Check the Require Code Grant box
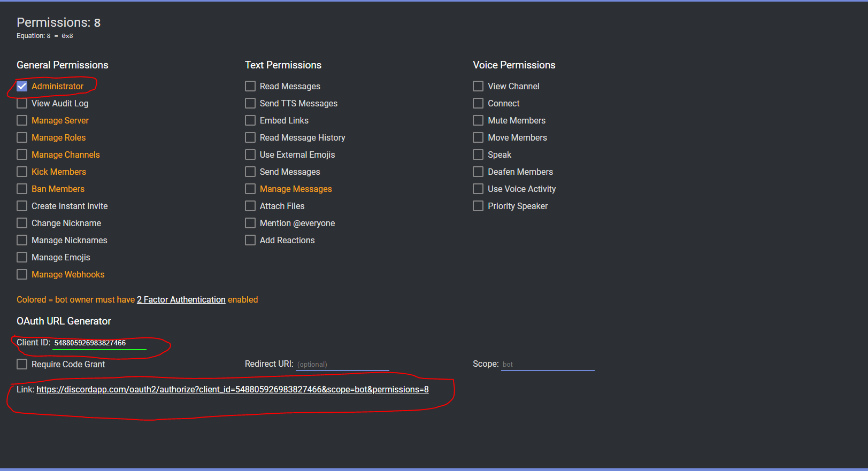This screenshot has width=868, height=471. coord(22,364)
